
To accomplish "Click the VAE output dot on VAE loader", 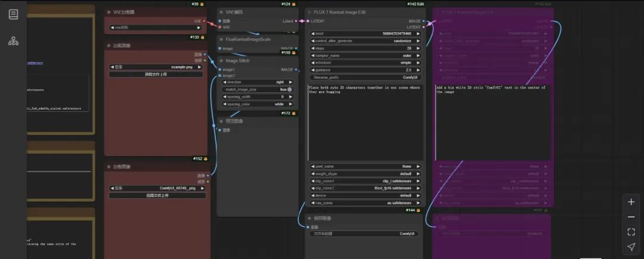I will [x=204, y=21].
